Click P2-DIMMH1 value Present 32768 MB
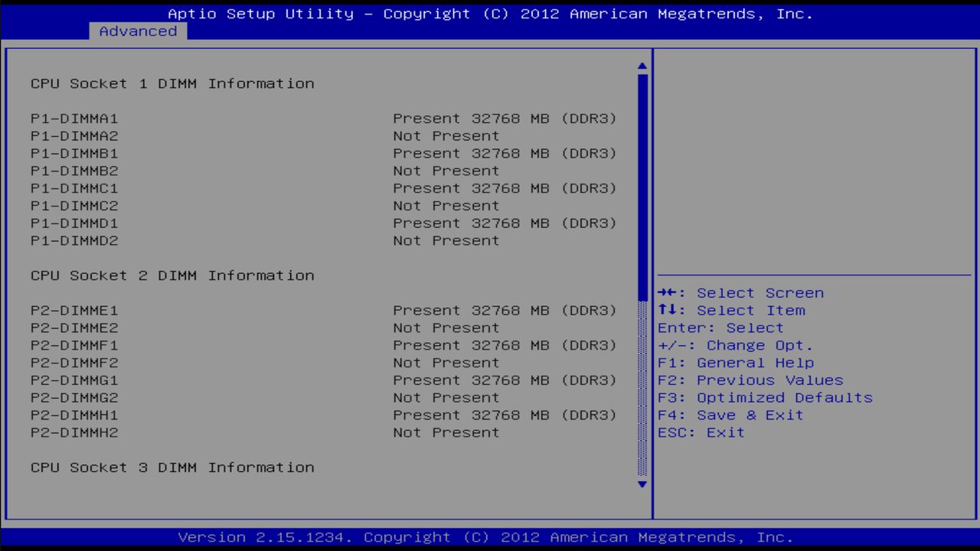The width and height of the screenshot is (980, 551). [x=505, y=415]
